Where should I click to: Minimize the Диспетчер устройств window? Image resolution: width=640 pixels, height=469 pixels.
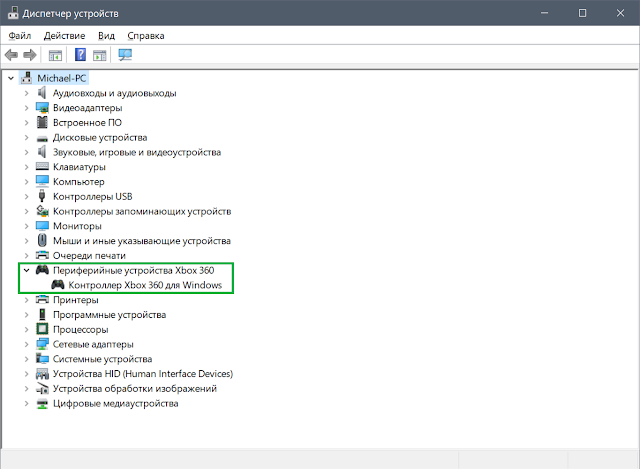[544, 13]
